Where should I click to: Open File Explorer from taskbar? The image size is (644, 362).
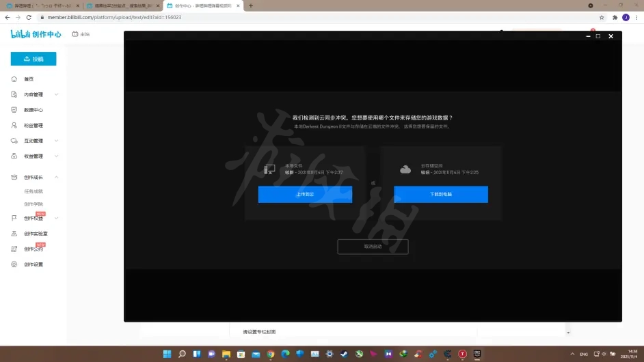(226, 354)
